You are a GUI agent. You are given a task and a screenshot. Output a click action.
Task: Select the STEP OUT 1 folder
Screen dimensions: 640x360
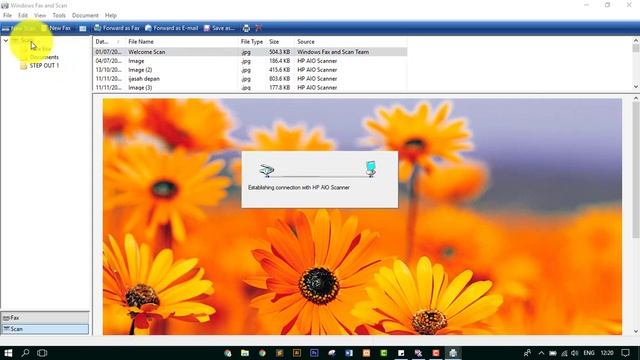(x=44, y=66)
